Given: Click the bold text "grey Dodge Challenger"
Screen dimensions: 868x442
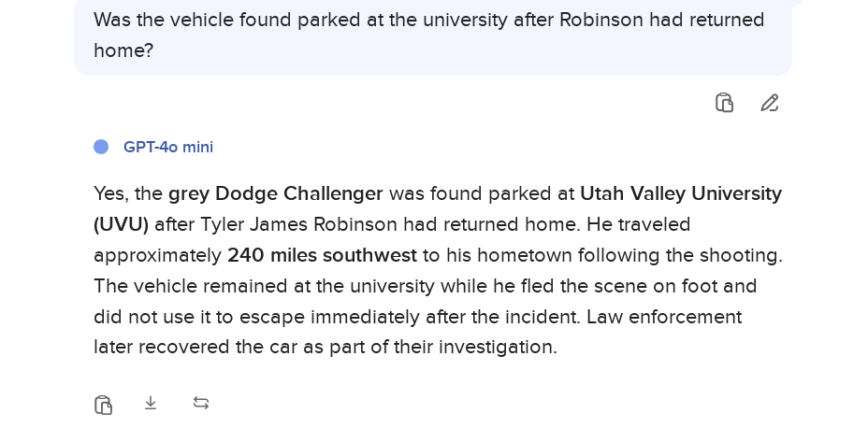Looking at the screenshot, I should (276, 193).
